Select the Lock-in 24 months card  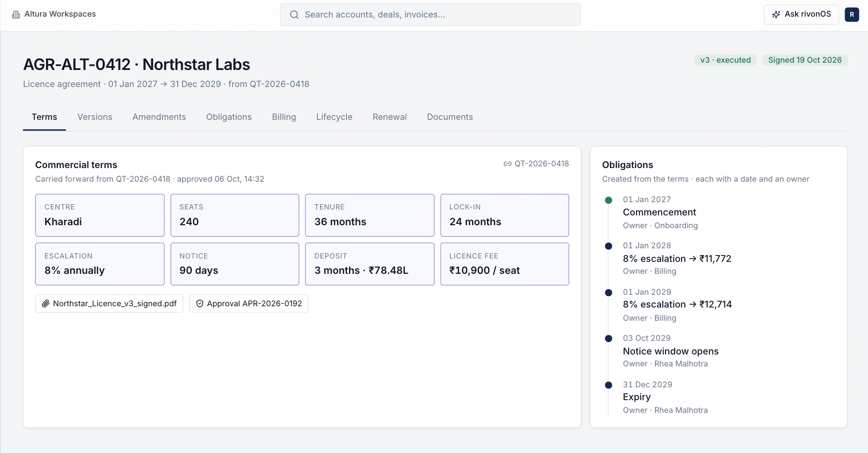[x=505, y=215]
